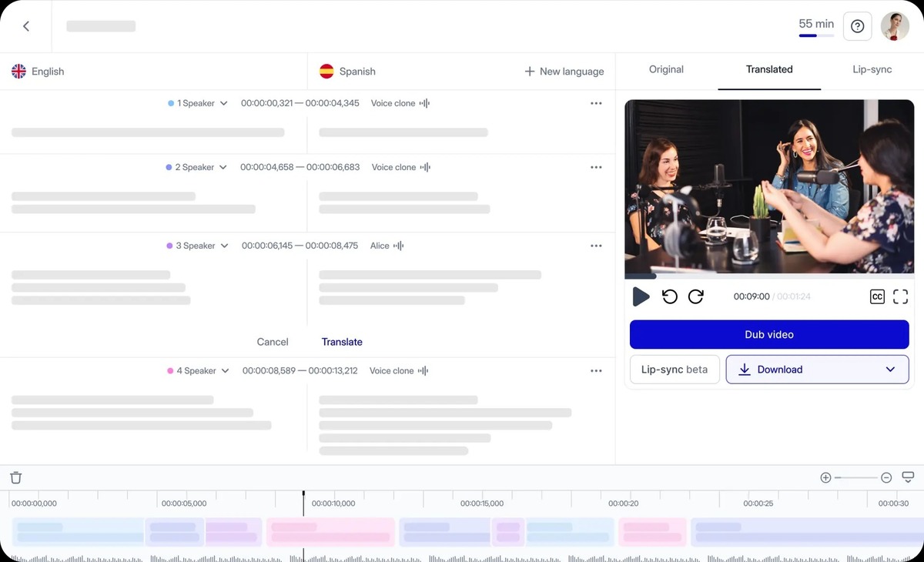Rewind with the counterclockwise arrow

coord(670,296)
